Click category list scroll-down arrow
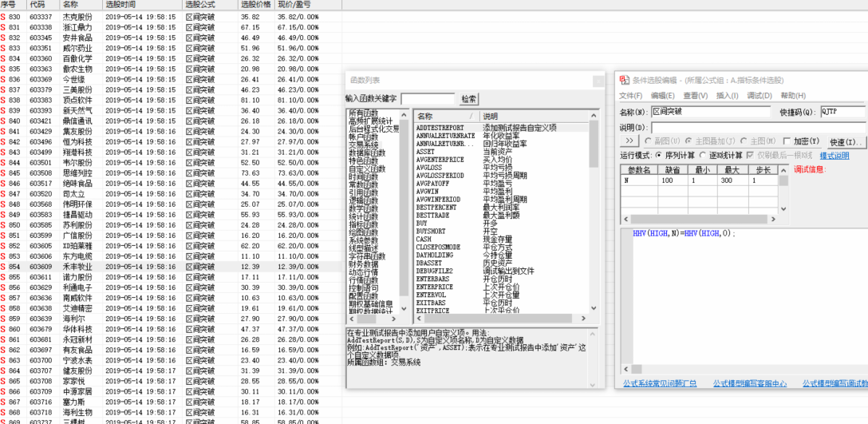 tap(403, 308)
